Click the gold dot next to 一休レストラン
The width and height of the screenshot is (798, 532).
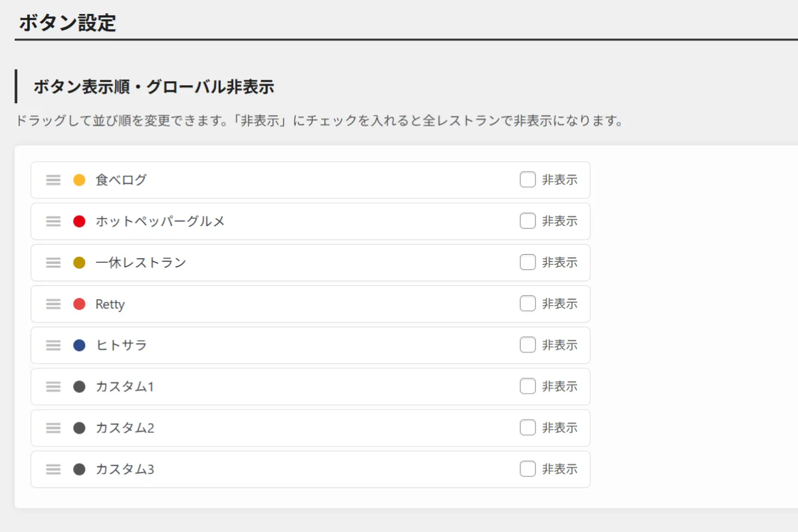(x=79, y=263)
